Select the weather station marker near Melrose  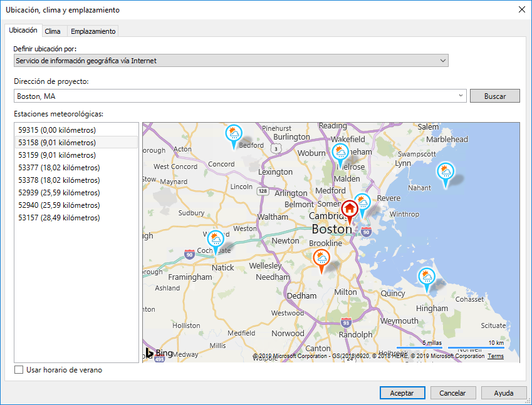coord(340,152)
